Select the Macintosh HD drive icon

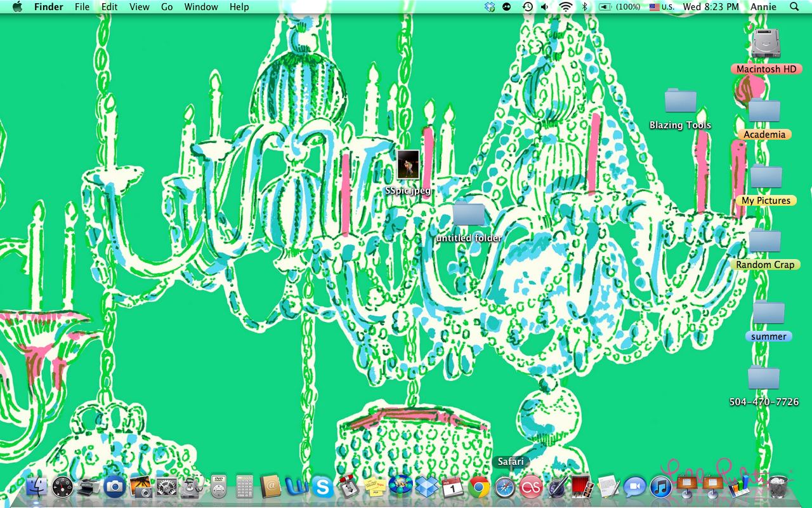[x=765, y=46]
